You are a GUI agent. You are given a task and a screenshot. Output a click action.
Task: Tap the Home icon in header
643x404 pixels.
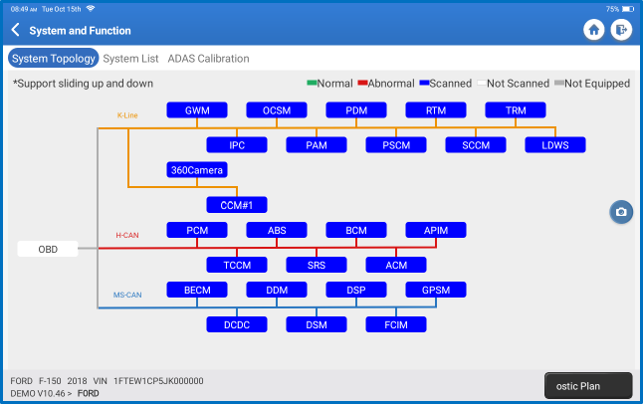[x=594, y=31]
